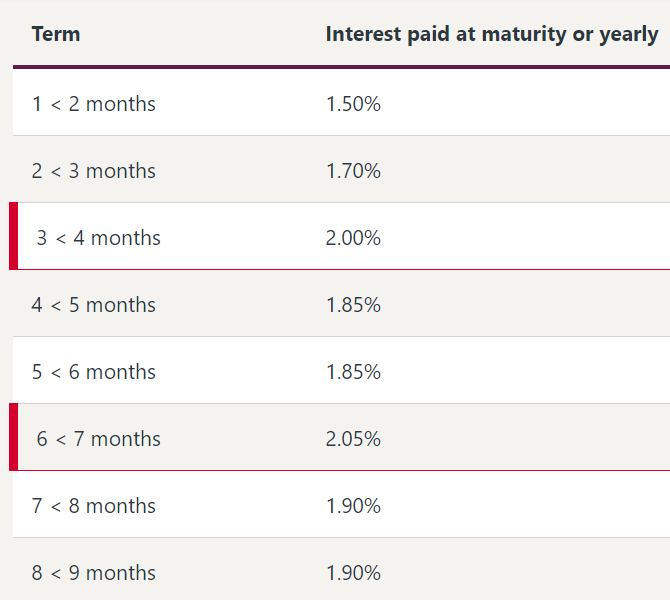The height and width of the screenshot is (600, 670).
Task: Select the 2 < 3 months term
Action: 93,171
